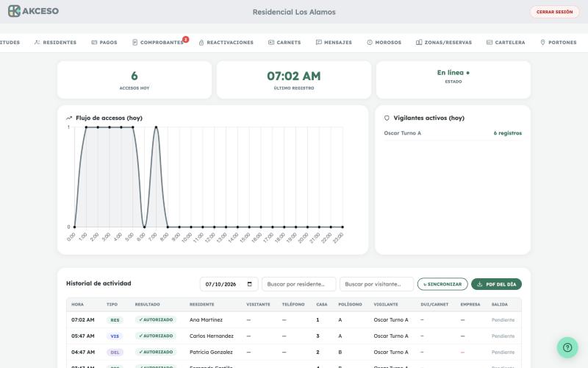This screenshot has height=368, width=588.
Task: Open the help question mark button
Action: (567, 347)
